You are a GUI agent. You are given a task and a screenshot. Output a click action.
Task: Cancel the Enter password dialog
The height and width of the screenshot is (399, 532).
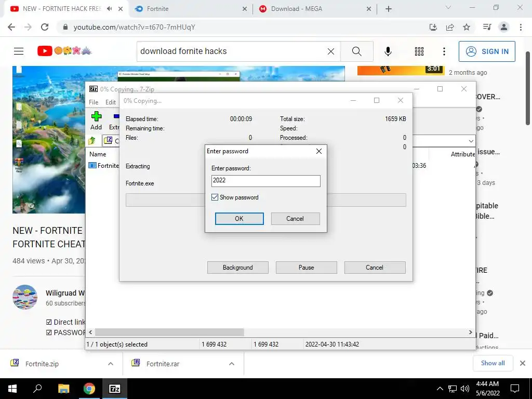[295, 219]
